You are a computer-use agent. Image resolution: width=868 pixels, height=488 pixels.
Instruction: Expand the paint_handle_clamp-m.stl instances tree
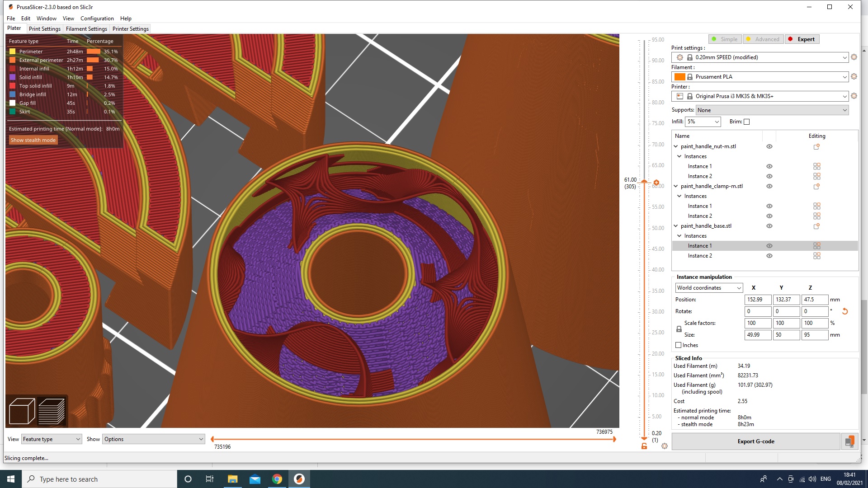pos(679,196)
